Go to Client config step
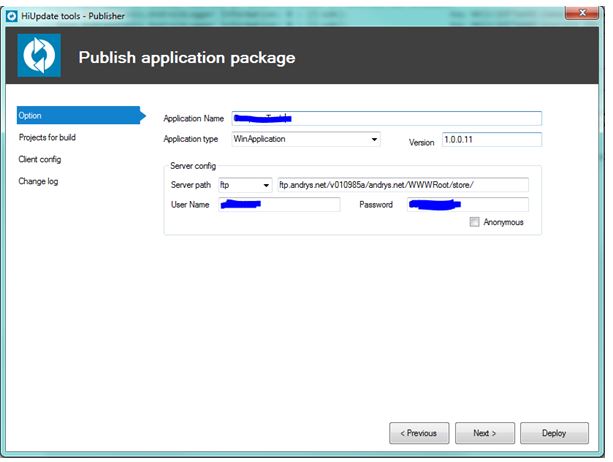This screenshot has width=613, height=462. (39, 159)
